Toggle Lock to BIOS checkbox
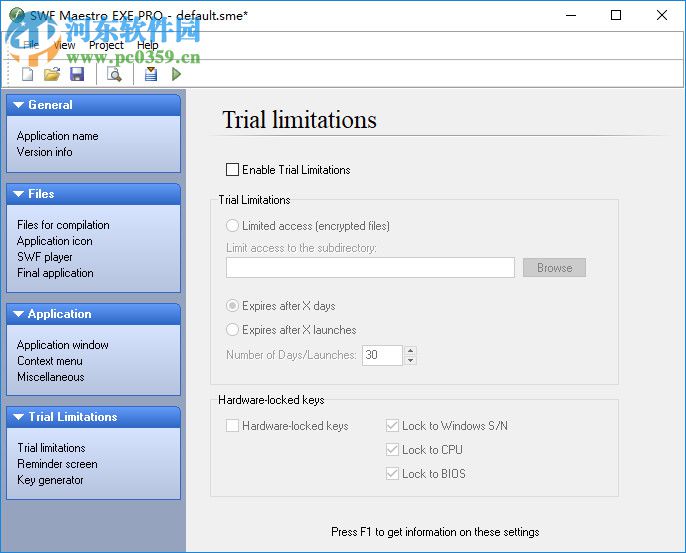Screen dimensions: 686x553 392,474
